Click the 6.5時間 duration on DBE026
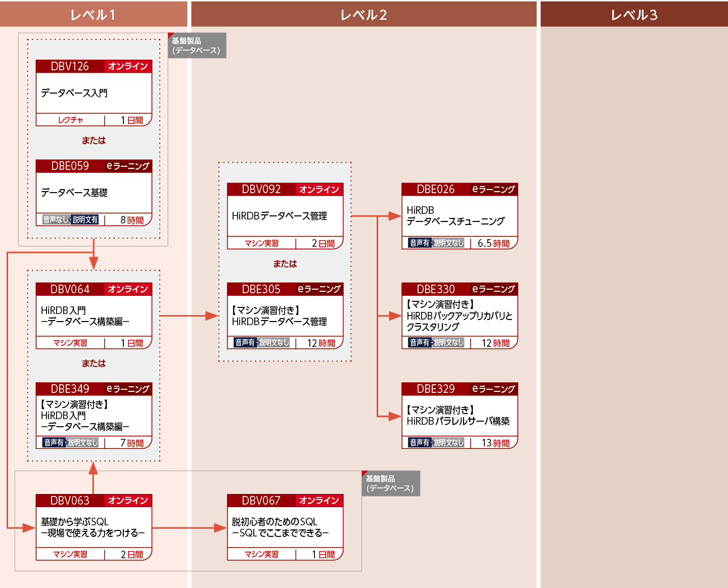728x588 pixels. point(493,243)
